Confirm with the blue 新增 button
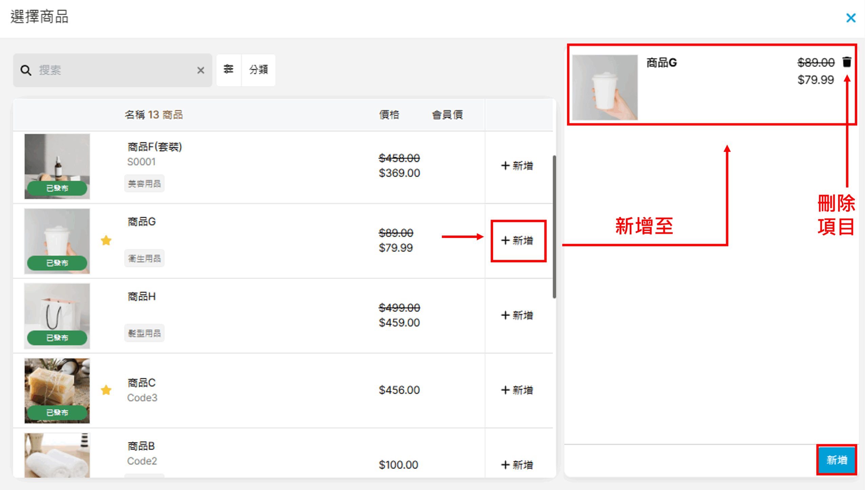Screen dimensions: 868x490 click(836, 460)
